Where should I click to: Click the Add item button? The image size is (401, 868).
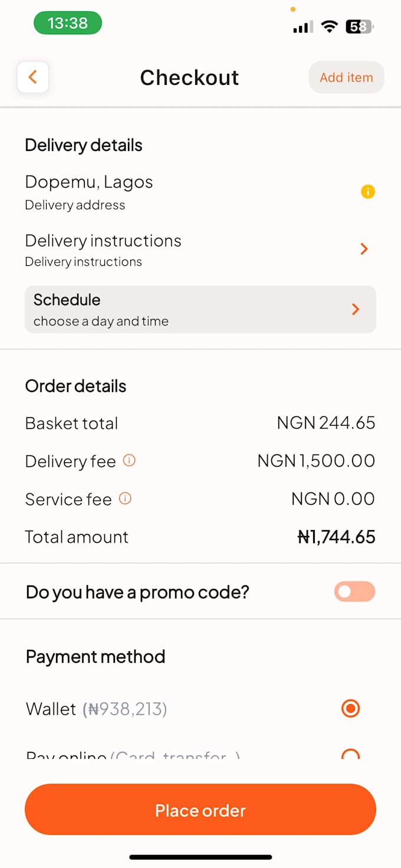coord(347,77)
